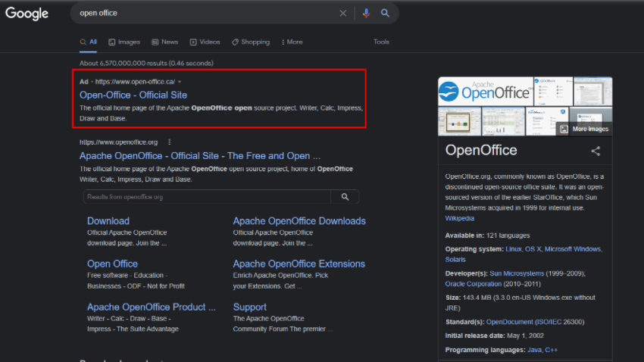Open three-dot menu beside openoffice.org URL

(x=169, y=142)
